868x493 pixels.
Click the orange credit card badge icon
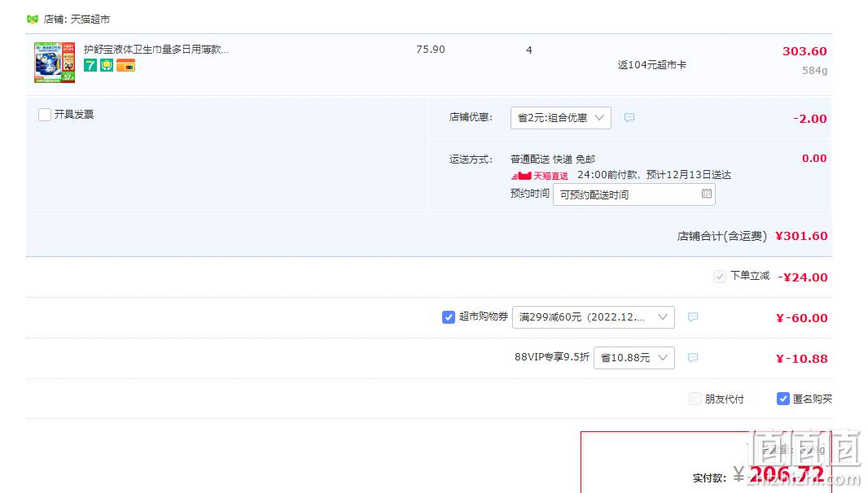pyautogui.click(x=125, y=65)
